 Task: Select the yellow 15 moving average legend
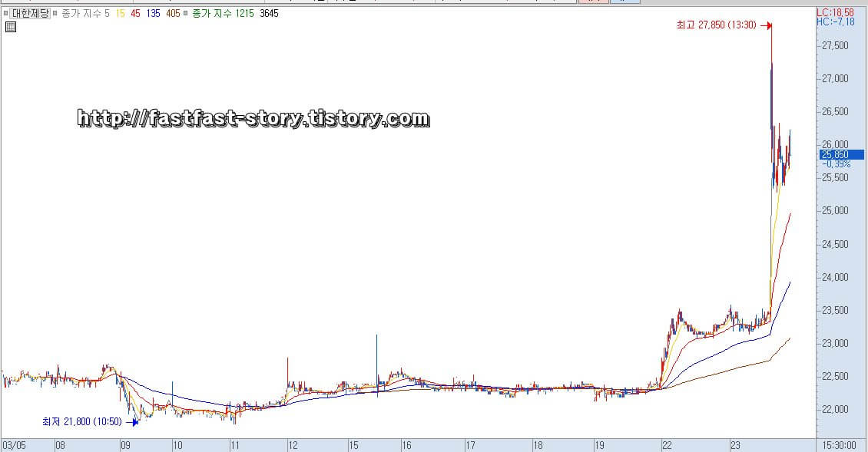pos(120,13)
